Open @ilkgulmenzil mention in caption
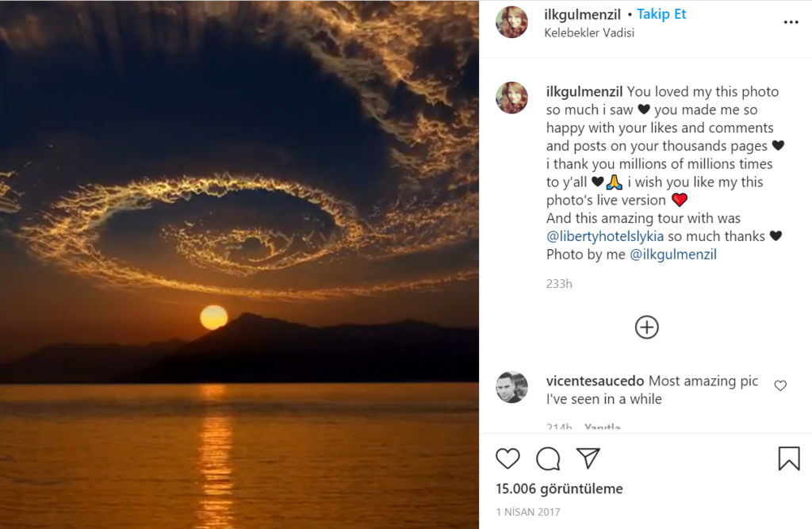 (673, 255)
